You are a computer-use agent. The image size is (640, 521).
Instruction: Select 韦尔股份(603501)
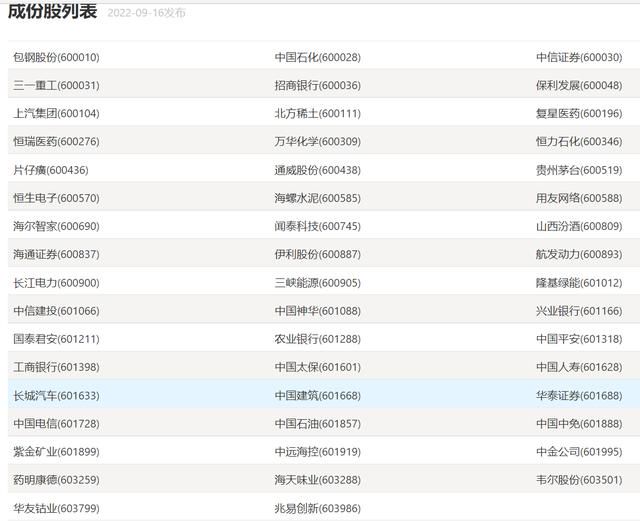point(579,479)
